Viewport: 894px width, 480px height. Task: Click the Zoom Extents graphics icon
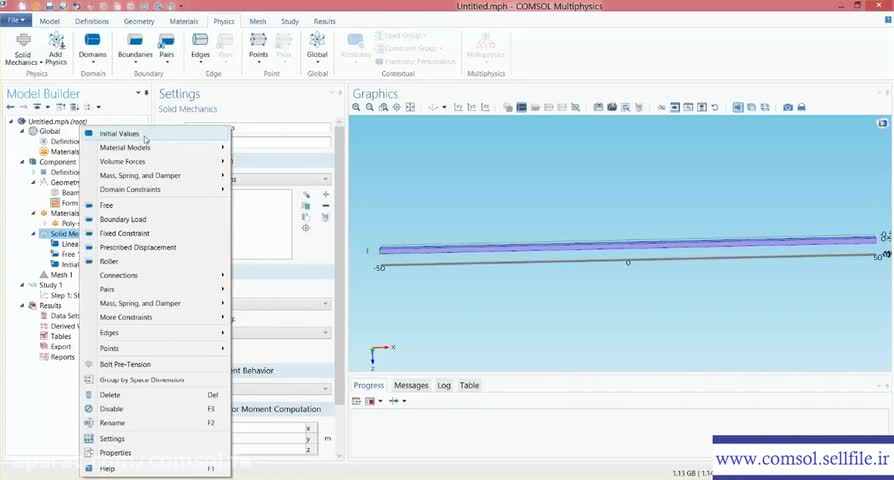[410, 107]
